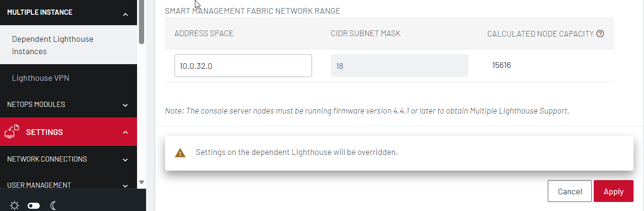Click the Address Space column header
Image resolution: width=644 pixels, height=211 pixels.
coord(204,33)
